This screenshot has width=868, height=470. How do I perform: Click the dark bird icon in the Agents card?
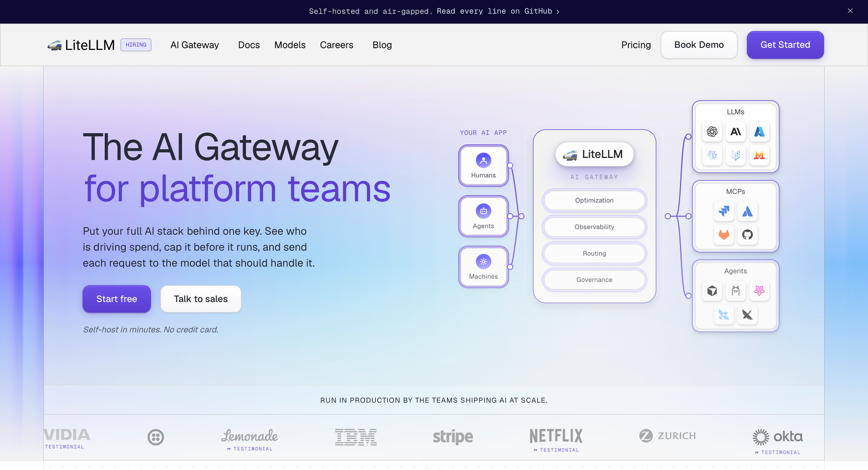tap(747, 314)
